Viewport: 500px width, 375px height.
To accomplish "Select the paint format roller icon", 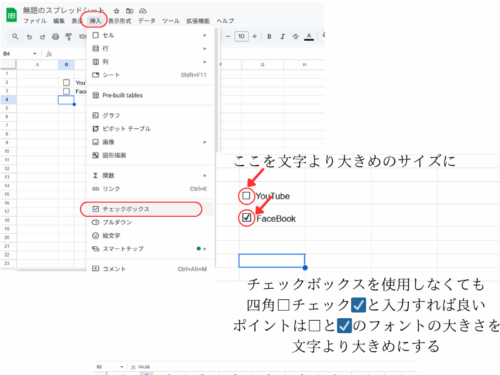I will coord(68,37).
